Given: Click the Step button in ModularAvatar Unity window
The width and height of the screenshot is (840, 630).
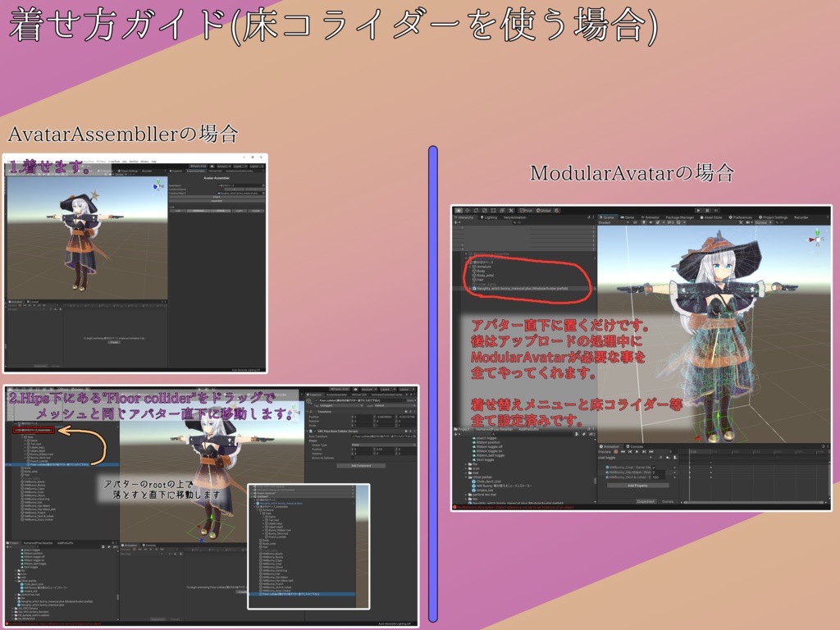Looking at the screenshot, I should coord(715,211).
